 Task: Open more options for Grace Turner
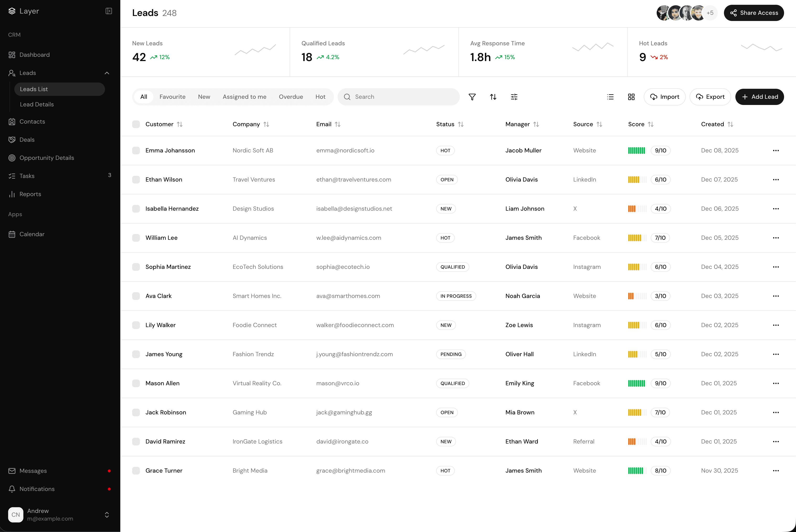tap(776, 471)
